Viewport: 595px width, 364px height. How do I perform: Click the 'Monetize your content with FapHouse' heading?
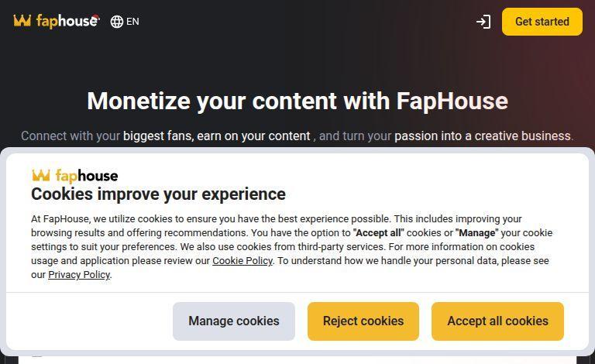297,101
